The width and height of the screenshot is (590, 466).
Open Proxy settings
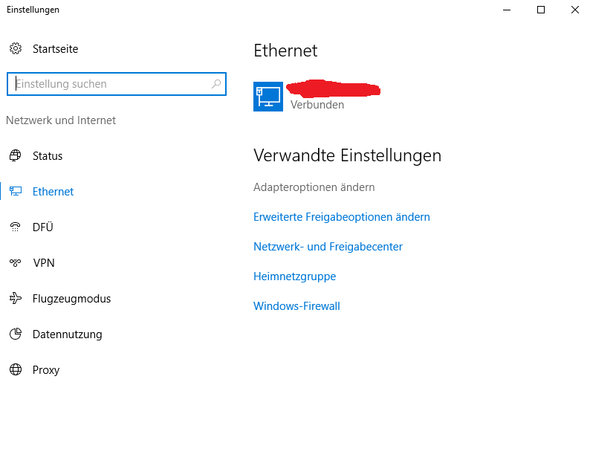click(46, 370)
